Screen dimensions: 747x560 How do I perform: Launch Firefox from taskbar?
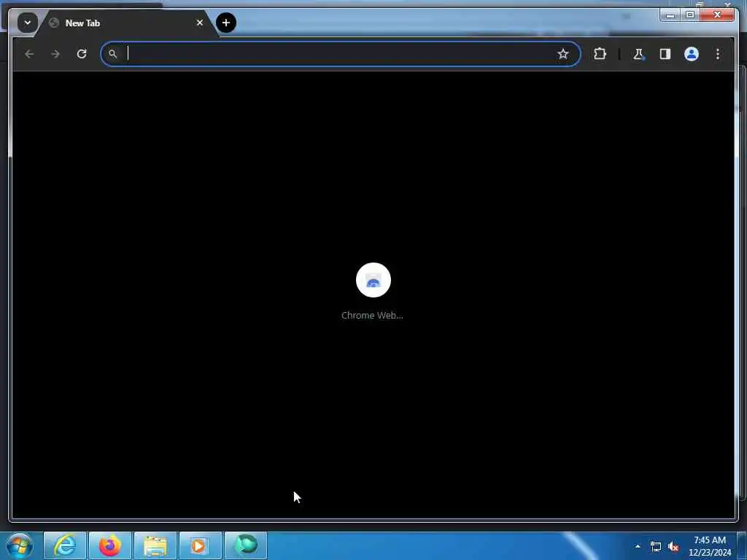(110, 545)
